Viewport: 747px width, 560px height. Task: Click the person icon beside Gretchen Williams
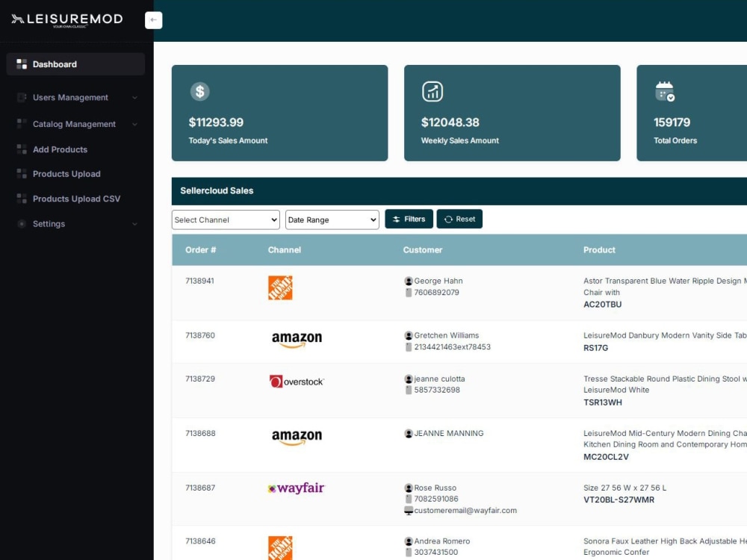coord(409,335)
